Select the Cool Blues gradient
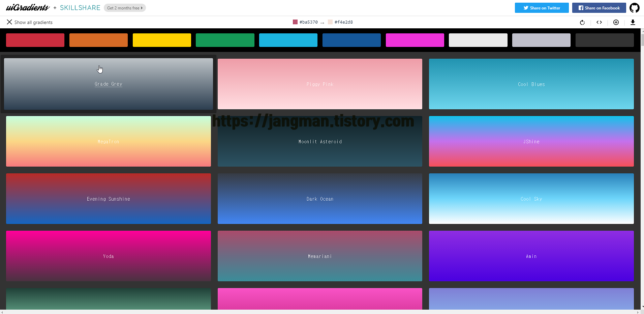 point(531,84)
